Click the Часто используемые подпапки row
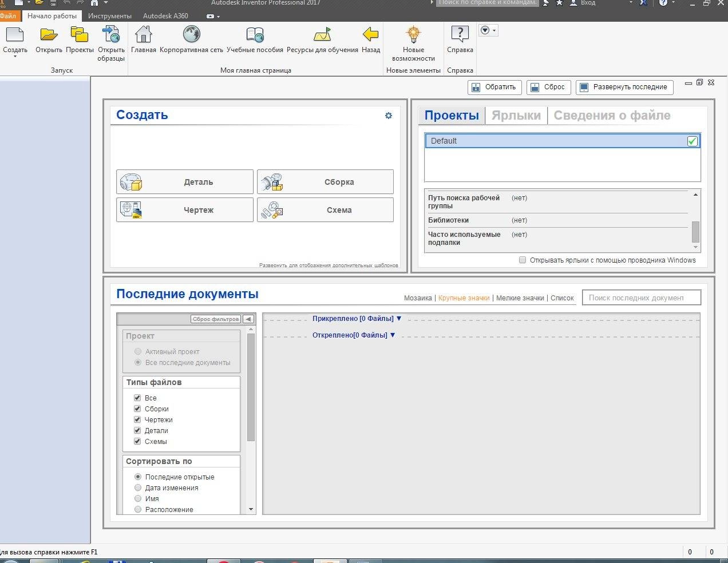The height and width of the screenshot is (563, 728). 557,239
